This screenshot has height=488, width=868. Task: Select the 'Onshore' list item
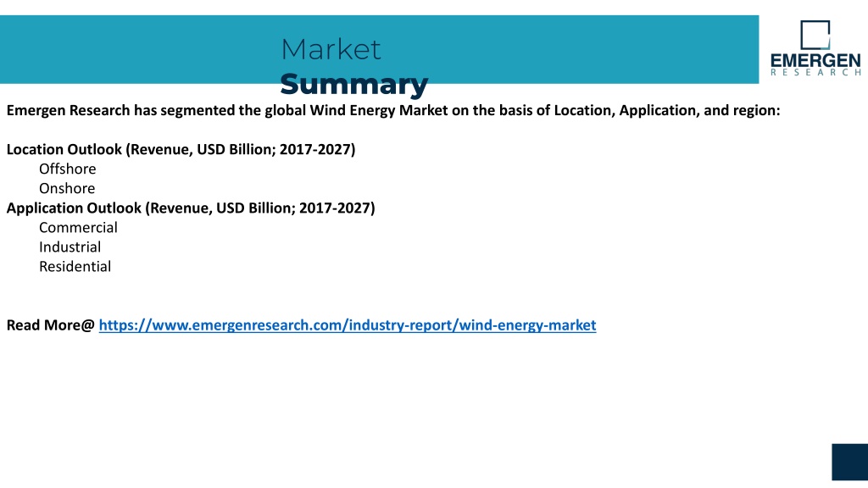67,189
